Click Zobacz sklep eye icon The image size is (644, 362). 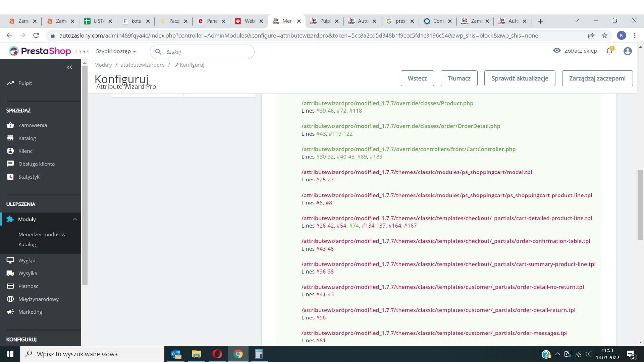point(557,51)
